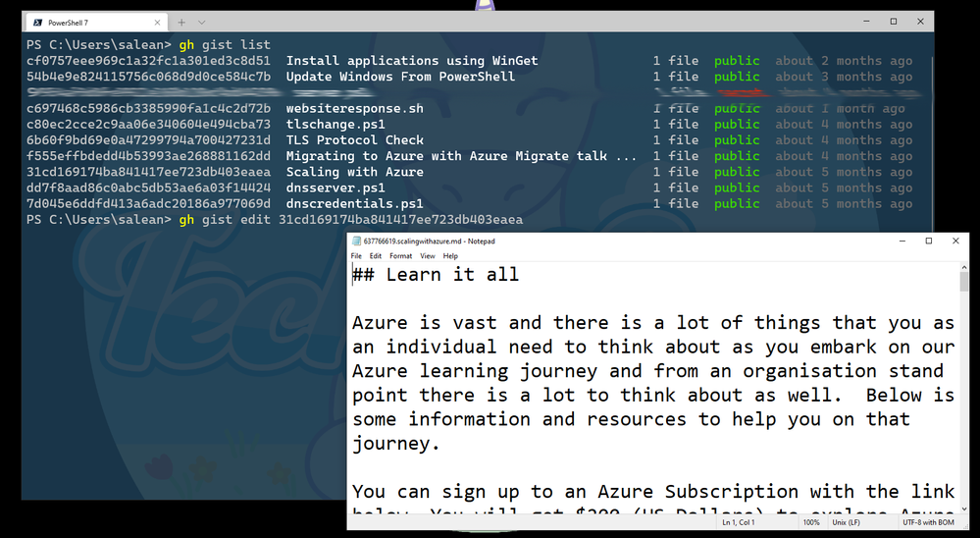The width and height of the screenshot is (980, 538).
Task: Click the dnscredentials.ps1 gist name
Action: (354, 203)
